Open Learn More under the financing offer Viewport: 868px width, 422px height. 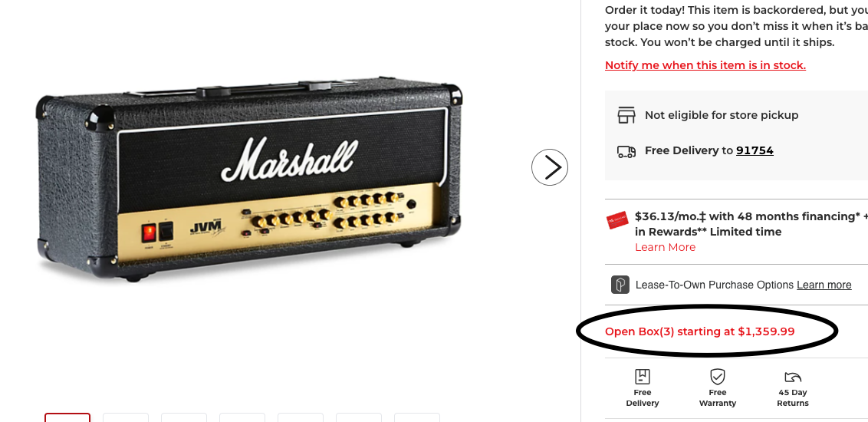pyautogui.click(x=665, y=247)
